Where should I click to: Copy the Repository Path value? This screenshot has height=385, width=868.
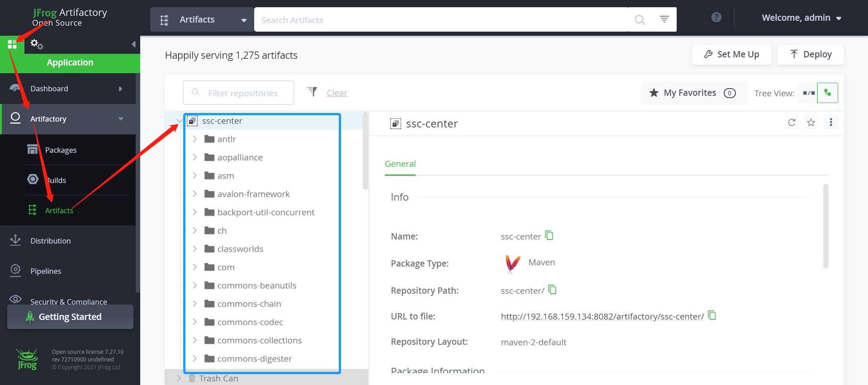tap(552, 290)
